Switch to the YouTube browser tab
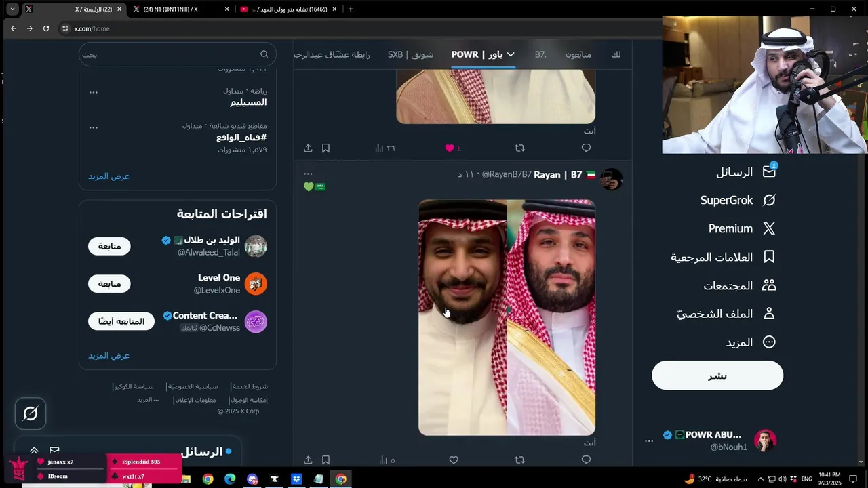 pos(288,9)
